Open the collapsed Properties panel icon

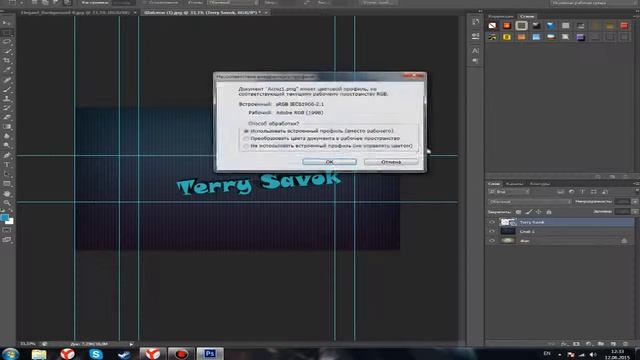[x=475, y=36]
